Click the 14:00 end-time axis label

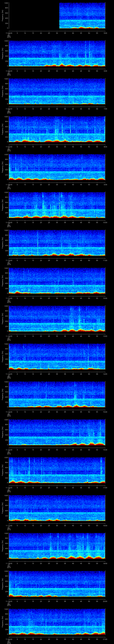(105, 374)
